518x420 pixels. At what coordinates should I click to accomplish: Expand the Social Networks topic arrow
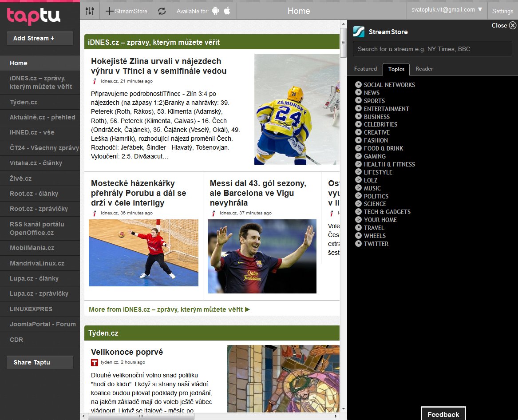coord(358,84)
